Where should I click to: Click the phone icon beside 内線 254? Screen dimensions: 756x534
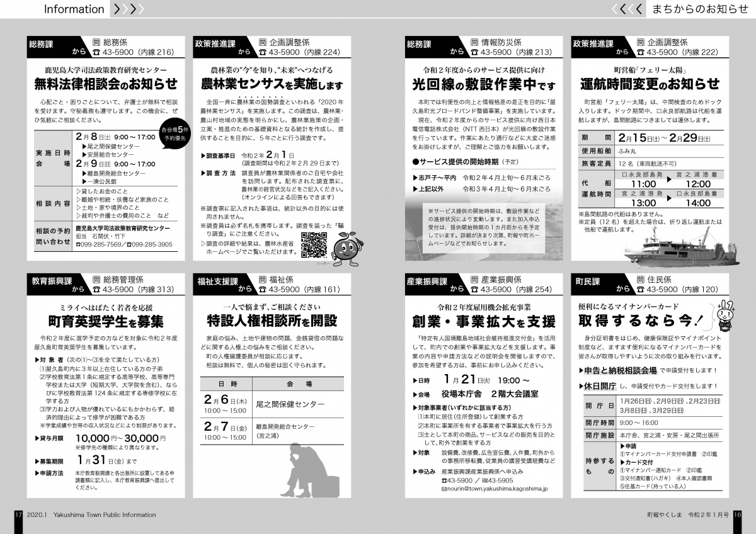pyautogui.click(x=475, y=290)
